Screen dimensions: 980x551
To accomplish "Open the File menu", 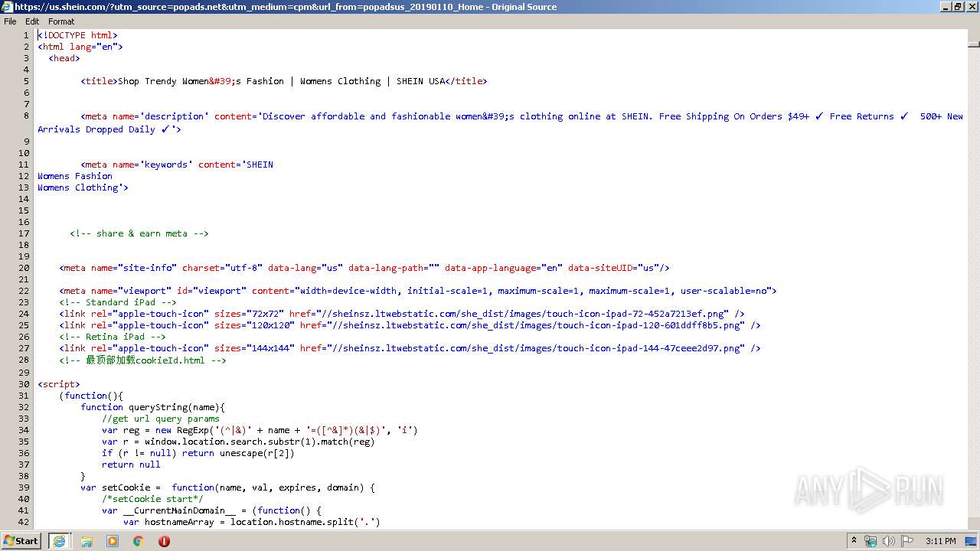I will tap(10, 21).
